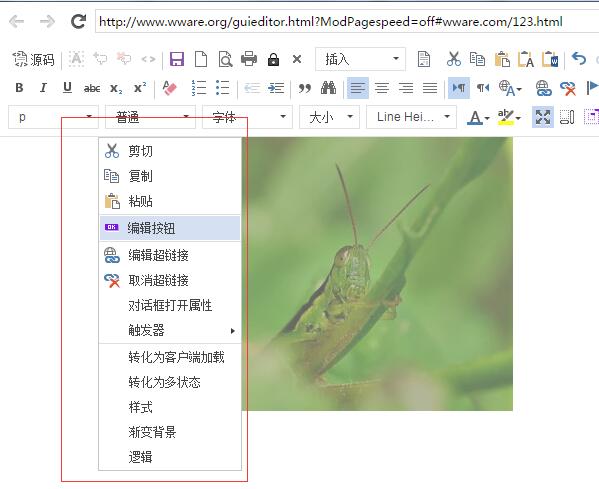Click the Paste from Word icon
The width and height of the screenshot is (599, 489).
click(x=550, y=59)
